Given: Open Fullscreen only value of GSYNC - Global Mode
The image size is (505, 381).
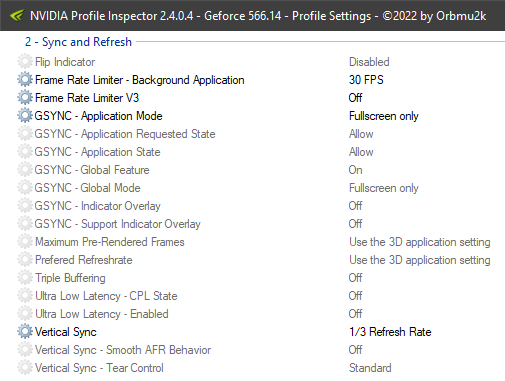Looking at the screenshot, I should (384, 188).
